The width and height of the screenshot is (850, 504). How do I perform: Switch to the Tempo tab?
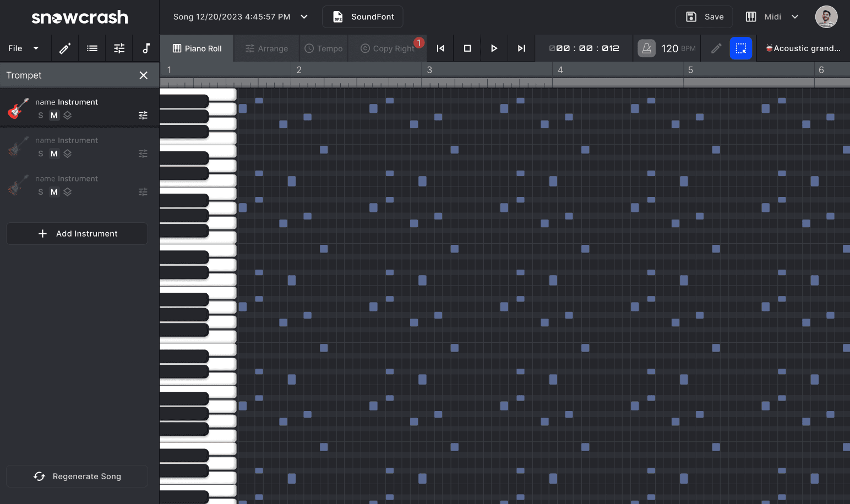pyautogui.click(x=324, y=48)
